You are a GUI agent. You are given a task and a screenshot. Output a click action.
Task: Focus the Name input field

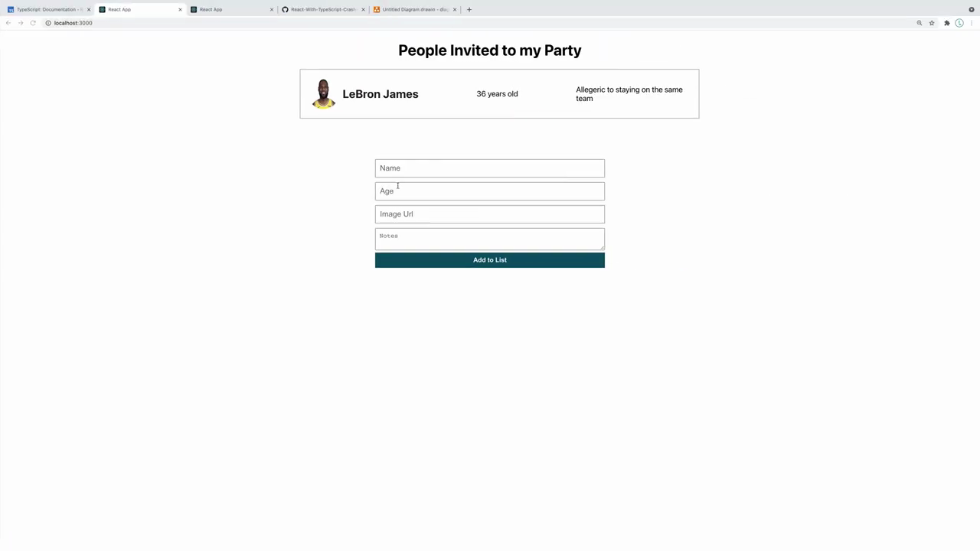click(x=490, y=168)
